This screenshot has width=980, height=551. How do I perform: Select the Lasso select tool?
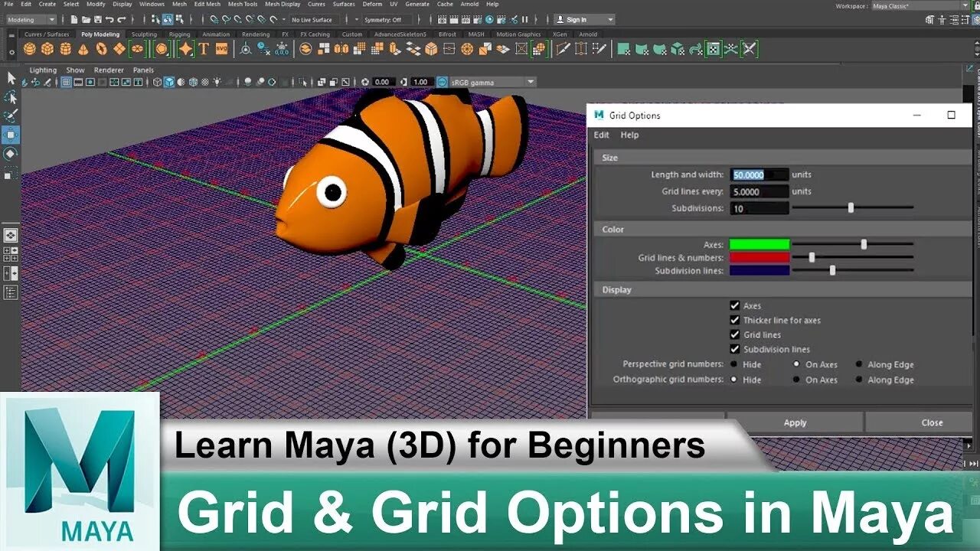(11, 97)
